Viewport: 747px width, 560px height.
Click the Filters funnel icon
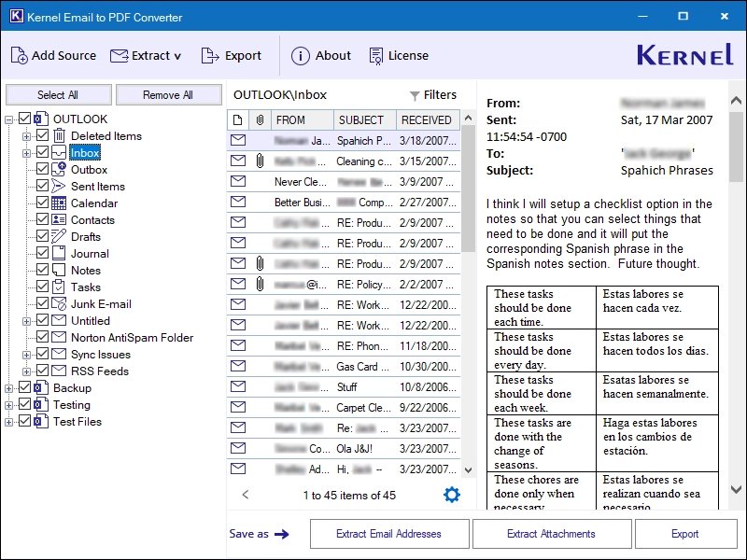(x=415, y=96)
